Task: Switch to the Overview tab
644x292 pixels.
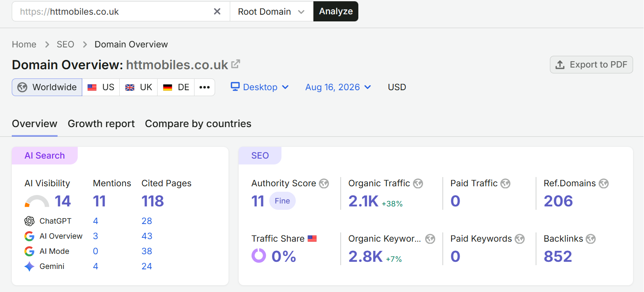Action: point(34,124)
